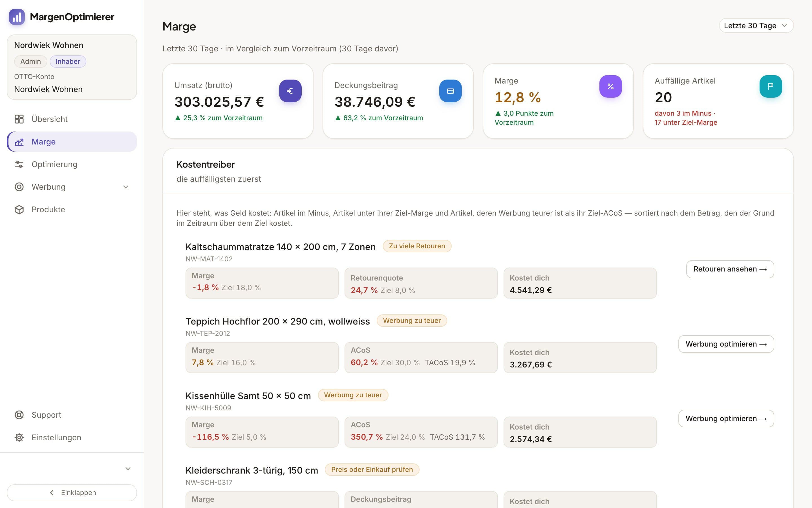Screen dimensions: 812x508
Task: Click the Zu viele Retouren tag
Action: click(x=417, y=246)
